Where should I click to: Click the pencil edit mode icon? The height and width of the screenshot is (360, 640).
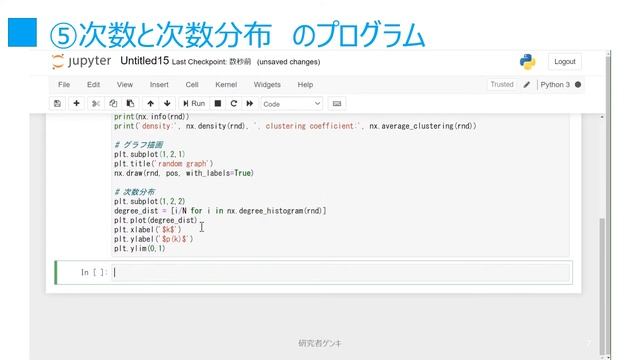(527, 84)
